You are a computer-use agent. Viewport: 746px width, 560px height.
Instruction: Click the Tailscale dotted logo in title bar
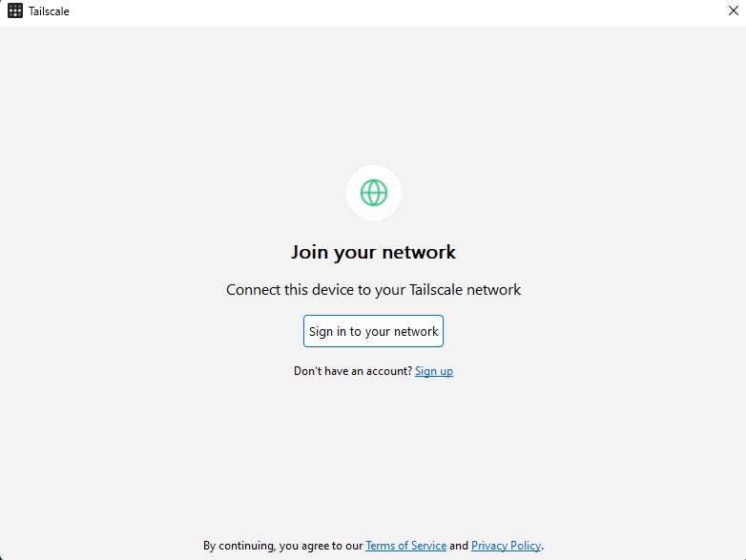(15, 10)
